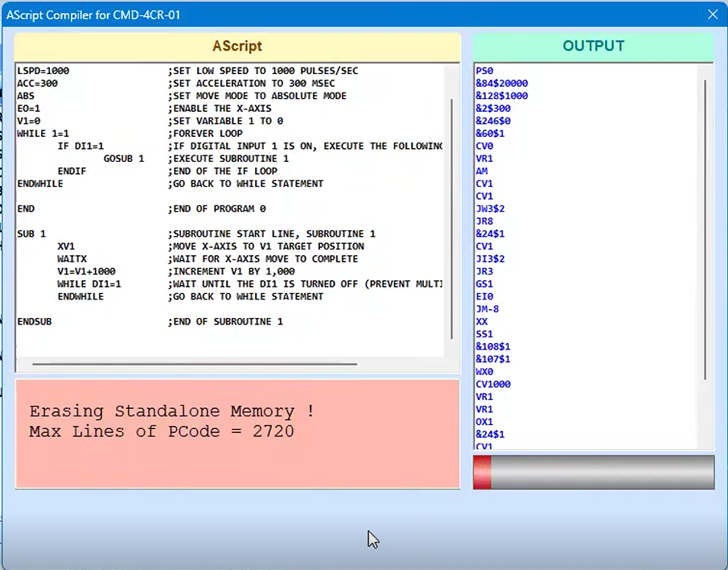The height and width of the screenshot is (570, 728).
Task: Click CV1000 in the output list
Action: [x=493, y=384]
